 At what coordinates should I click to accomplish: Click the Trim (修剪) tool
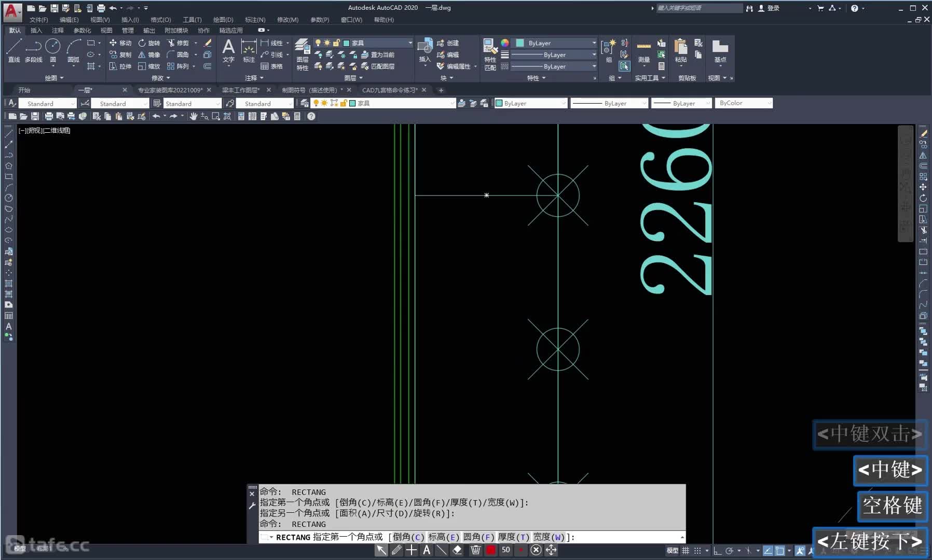point(177,43)
